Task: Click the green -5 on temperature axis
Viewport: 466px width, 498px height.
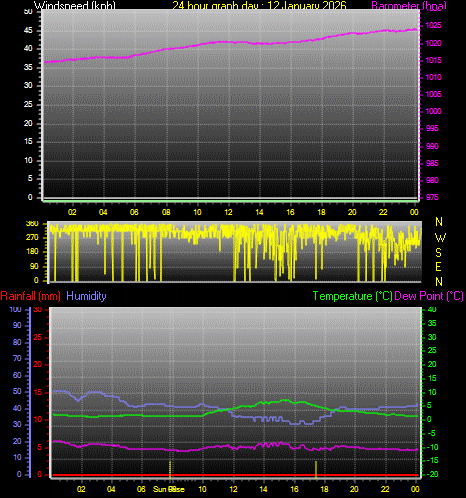Action: (x=431, y=433)
